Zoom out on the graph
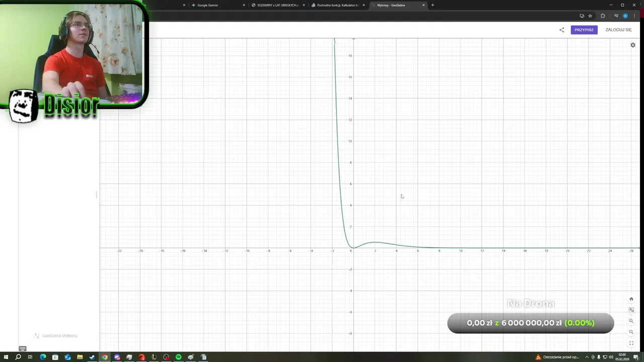The width and height of the screenshot is (644, 362). pyautogui.click(x=631, y=332)
